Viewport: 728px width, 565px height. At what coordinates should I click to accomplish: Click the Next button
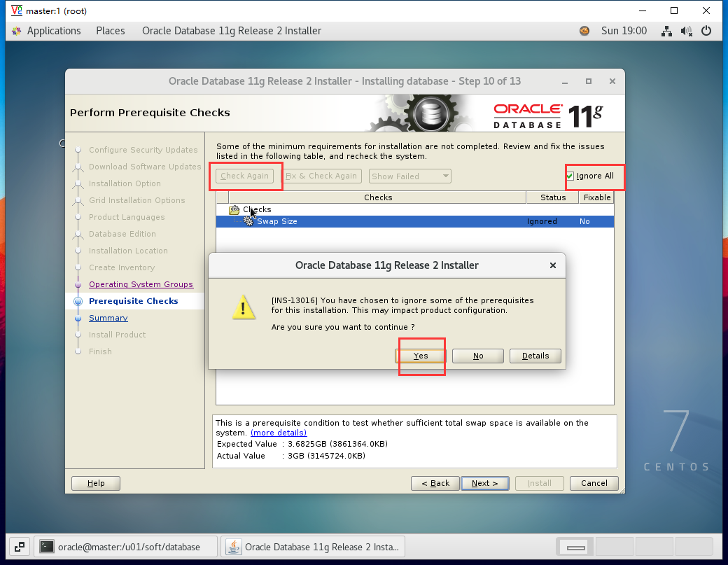[484, 483]
